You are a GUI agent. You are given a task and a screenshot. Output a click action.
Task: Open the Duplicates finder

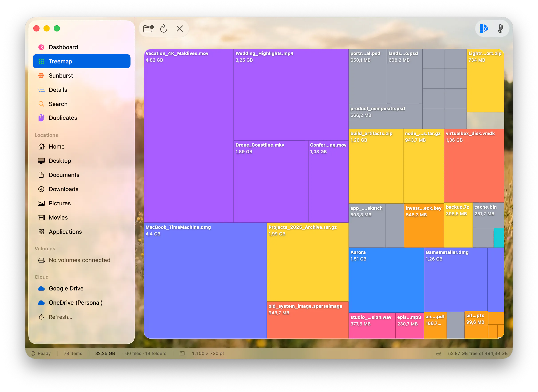(x=81, y=118)
